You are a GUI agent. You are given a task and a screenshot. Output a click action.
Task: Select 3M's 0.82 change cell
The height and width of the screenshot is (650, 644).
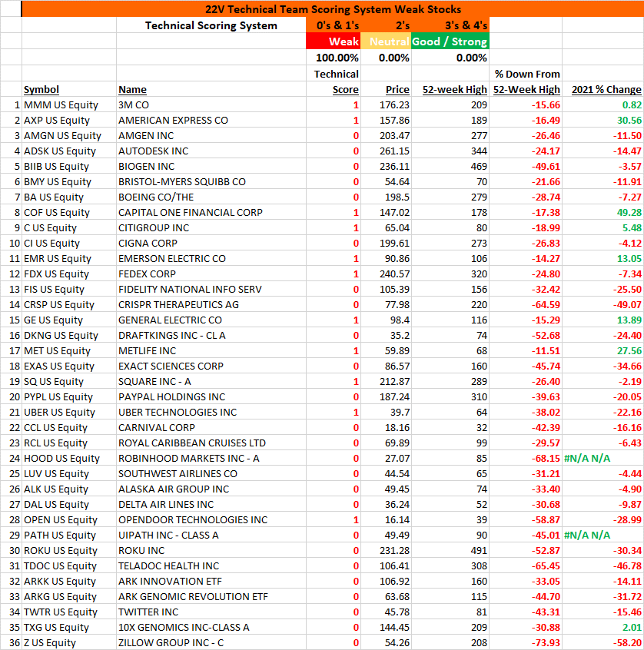point(603,105)
